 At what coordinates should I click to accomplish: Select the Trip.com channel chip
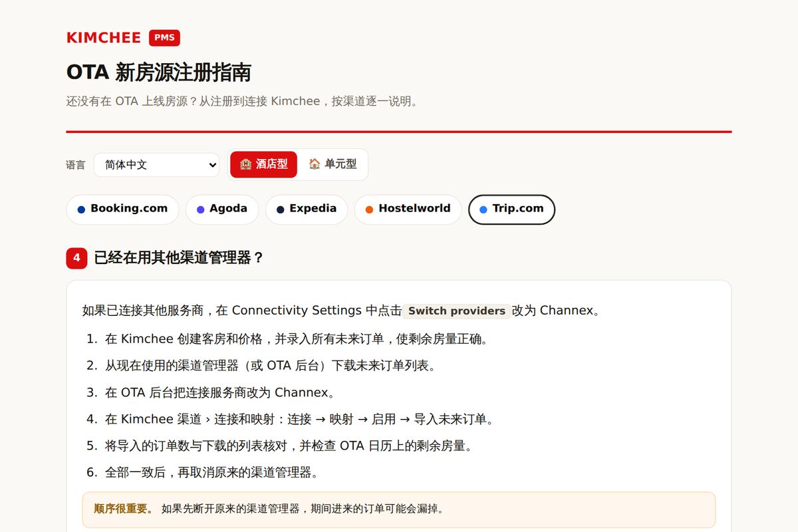point(511,209)
